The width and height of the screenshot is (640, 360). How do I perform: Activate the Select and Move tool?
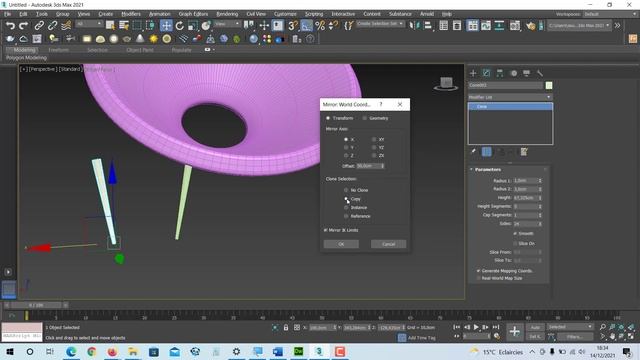166,26
